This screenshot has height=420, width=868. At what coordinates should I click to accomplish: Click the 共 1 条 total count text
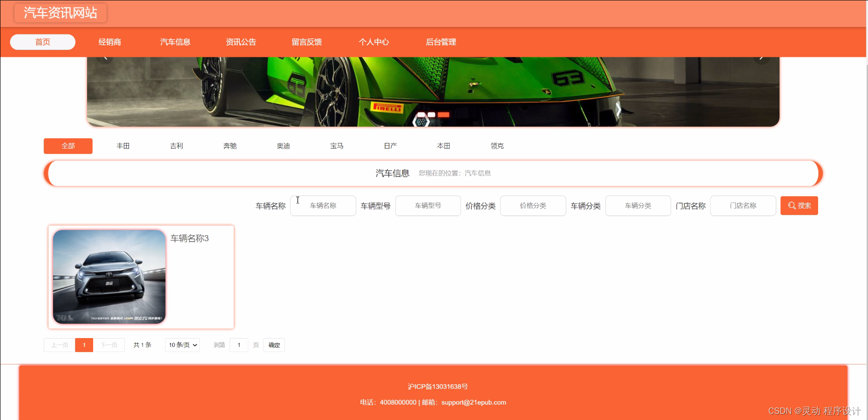click(142, 345)
